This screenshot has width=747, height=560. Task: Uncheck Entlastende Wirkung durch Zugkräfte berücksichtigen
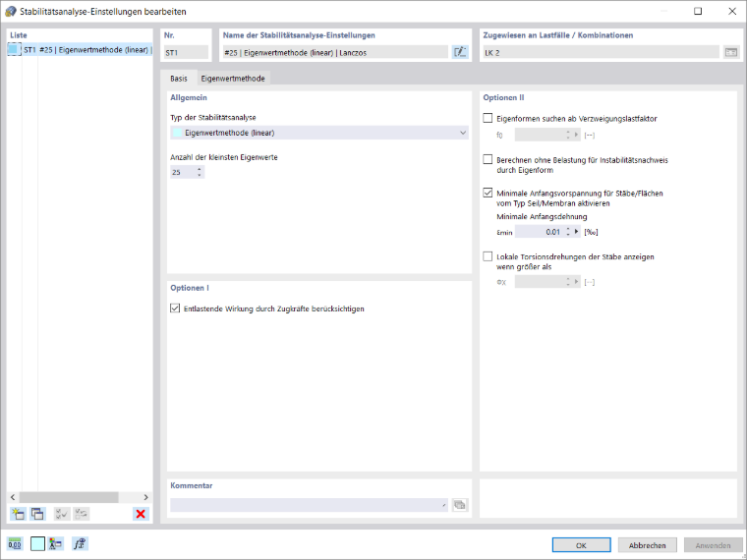[175, 308]
